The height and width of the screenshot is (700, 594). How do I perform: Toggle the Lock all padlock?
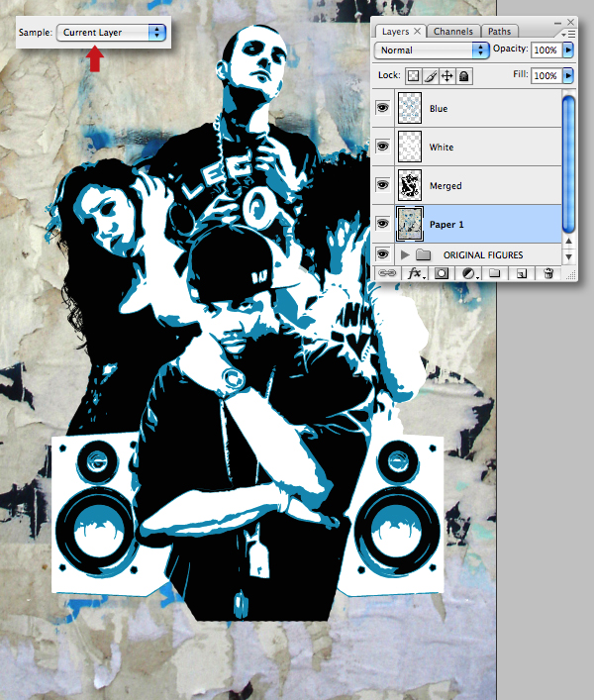[463, 75]
